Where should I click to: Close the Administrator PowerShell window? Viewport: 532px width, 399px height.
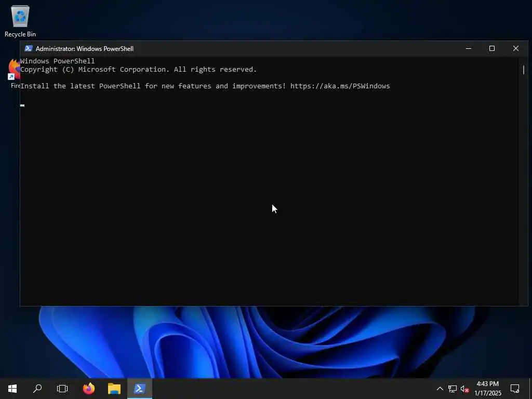coord(516,48)
